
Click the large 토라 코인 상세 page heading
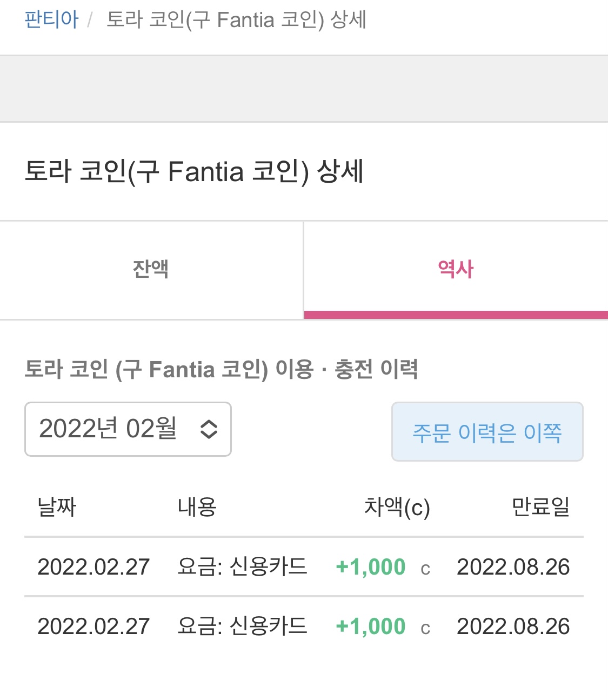194,172
